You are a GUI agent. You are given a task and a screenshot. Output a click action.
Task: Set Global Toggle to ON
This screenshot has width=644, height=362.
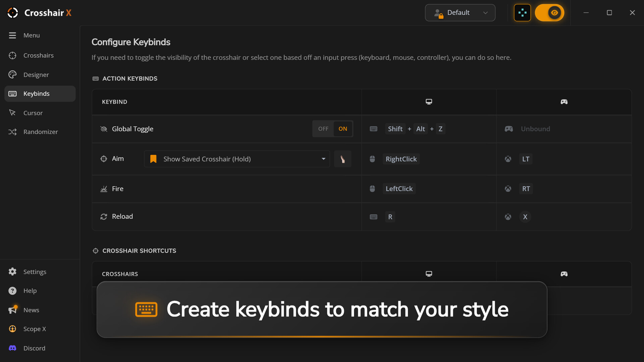[343, 129]
